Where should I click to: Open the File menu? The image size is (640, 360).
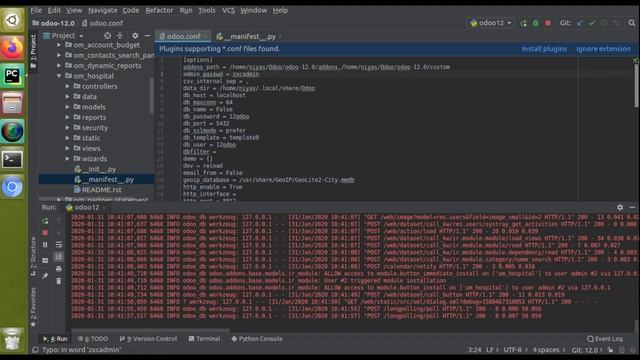point(36,10)
